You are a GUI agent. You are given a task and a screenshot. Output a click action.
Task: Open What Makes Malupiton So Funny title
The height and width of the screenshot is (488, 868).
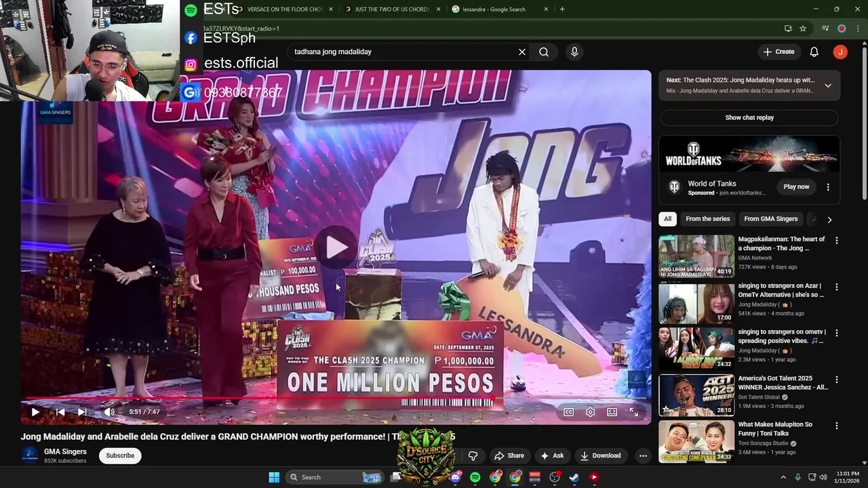775,429
